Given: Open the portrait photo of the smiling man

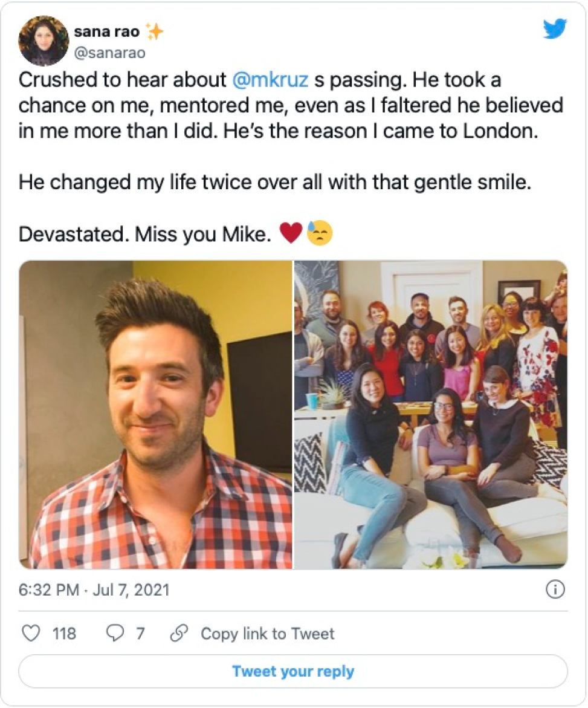Looking at the screenshot, I should pos(156,415).
